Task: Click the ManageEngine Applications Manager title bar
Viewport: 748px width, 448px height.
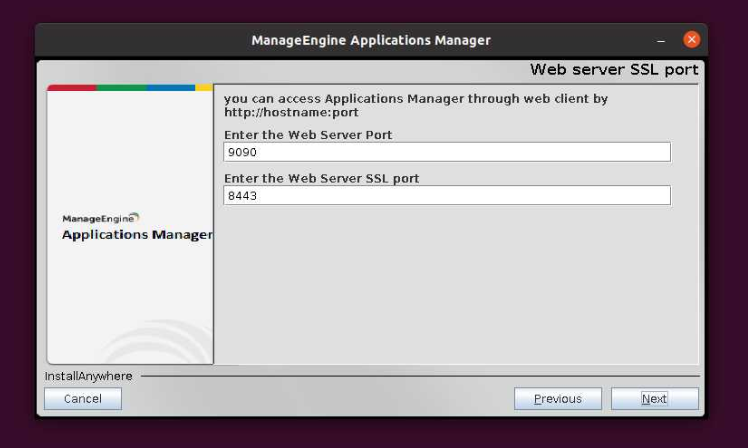Action: [x=371, y=41]
